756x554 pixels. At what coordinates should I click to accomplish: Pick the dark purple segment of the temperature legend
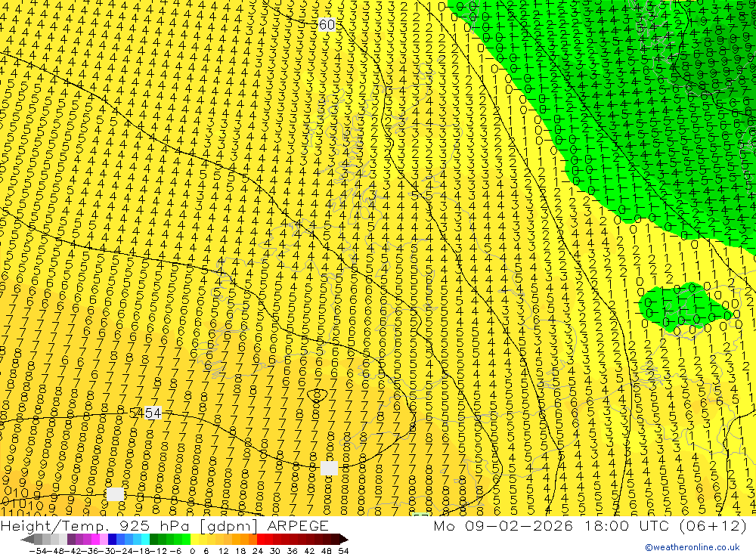pos(71,540)
